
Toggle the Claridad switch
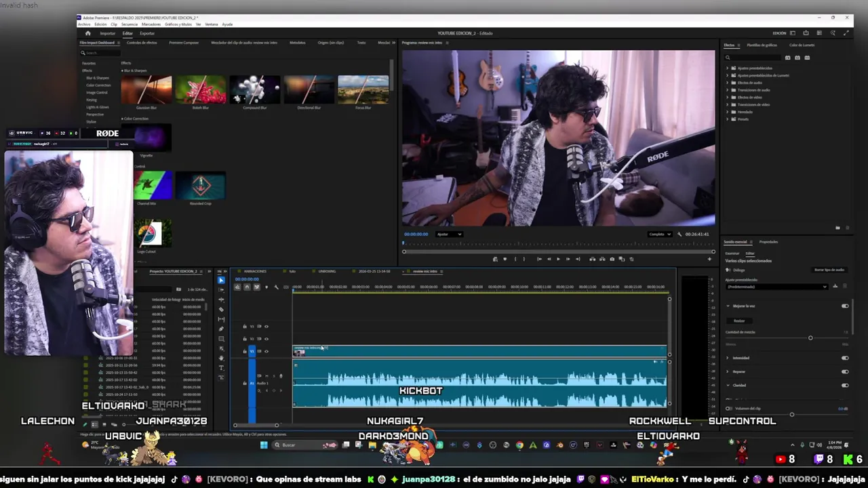845,385
